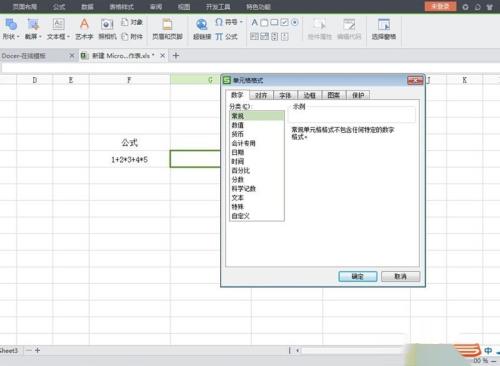500x366 pixels.
Task: Open the 视图 menu tab
Action: click(184, 7)
